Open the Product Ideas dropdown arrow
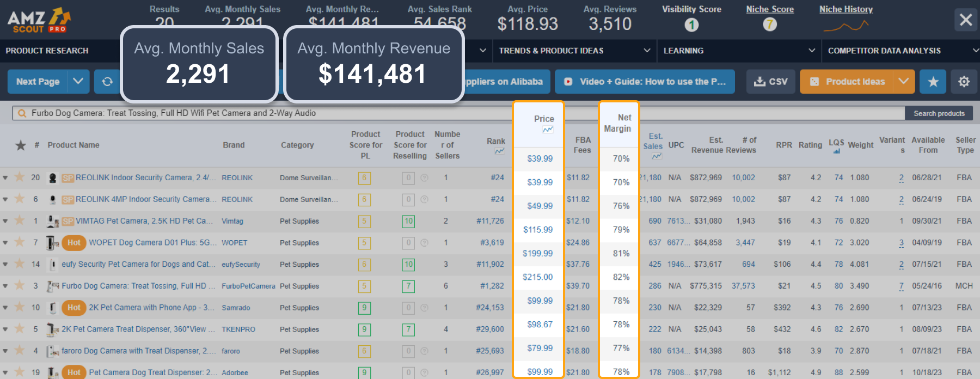The width and height of the screenshot is (980, 379). pyautogui.click(x=904, y=82)
